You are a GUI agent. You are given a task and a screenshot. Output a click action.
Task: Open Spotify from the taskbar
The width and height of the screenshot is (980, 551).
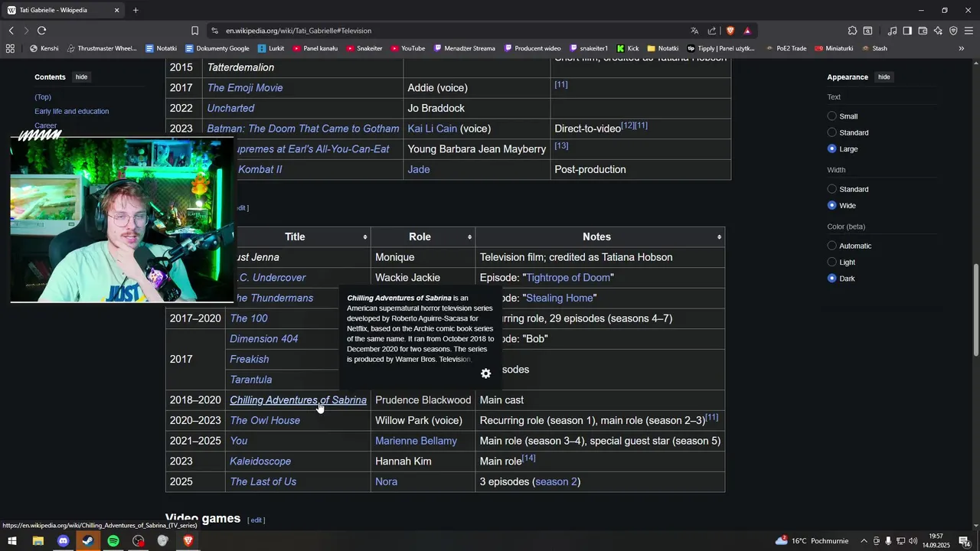(113, 541)
